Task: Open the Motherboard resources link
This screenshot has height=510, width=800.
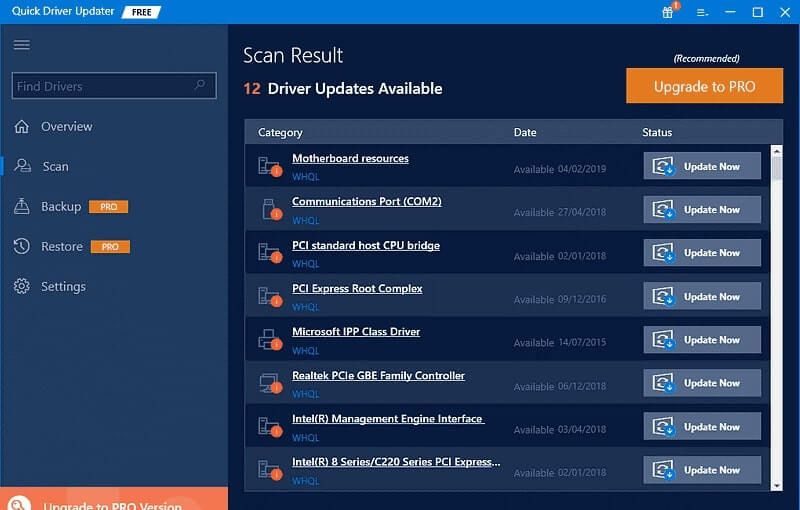Action: (x=350, y=159)
